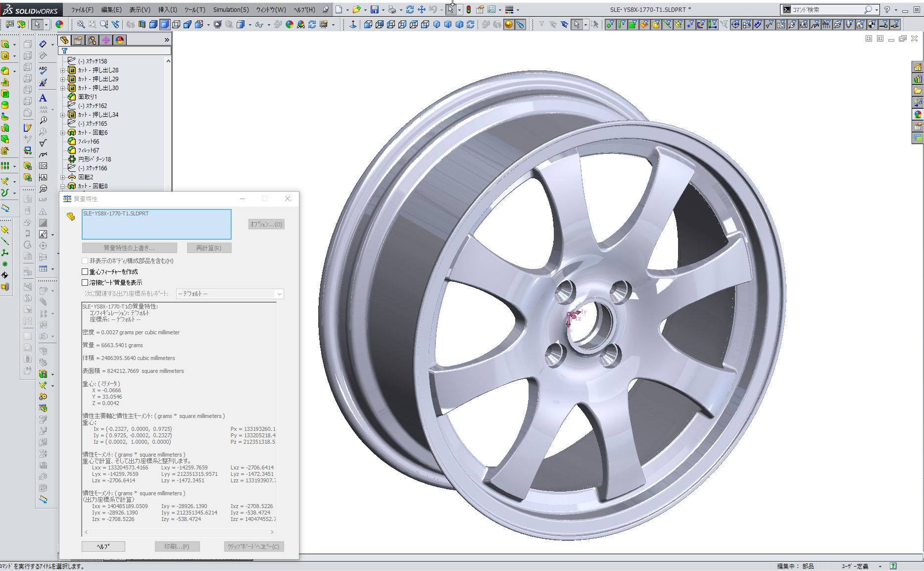
Task: Toggle the 非表示のボディ/構成部品を含む checkbox
Action: (85, 261)
